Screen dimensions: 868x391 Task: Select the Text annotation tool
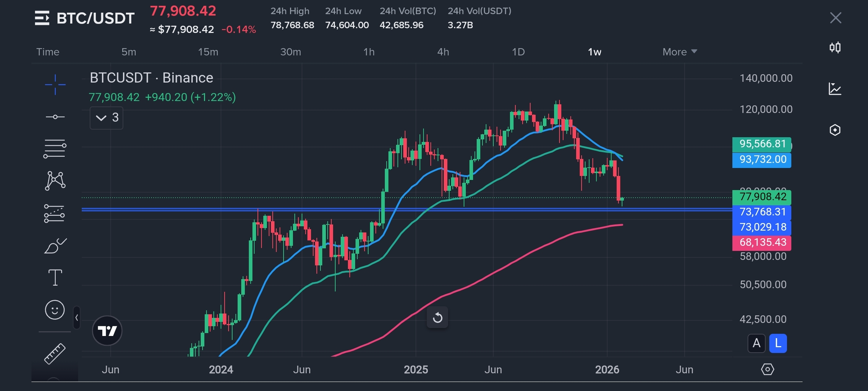[x=55, y=278]
